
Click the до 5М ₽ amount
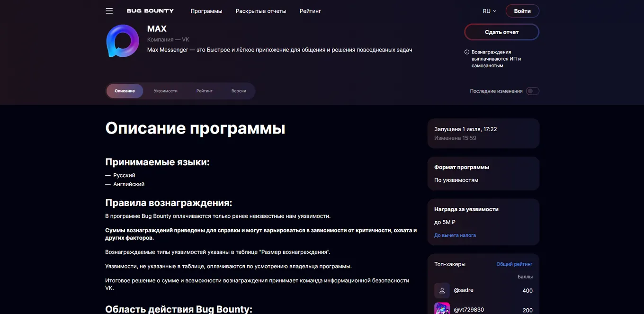tap(445, 222)
